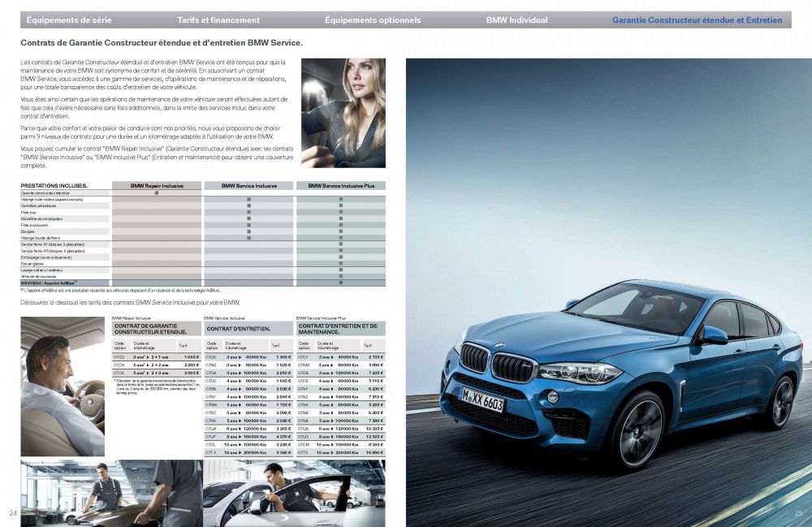Go to Équipements optionnels tab
This screenshot has width=812, height=527.
point(373,20)
